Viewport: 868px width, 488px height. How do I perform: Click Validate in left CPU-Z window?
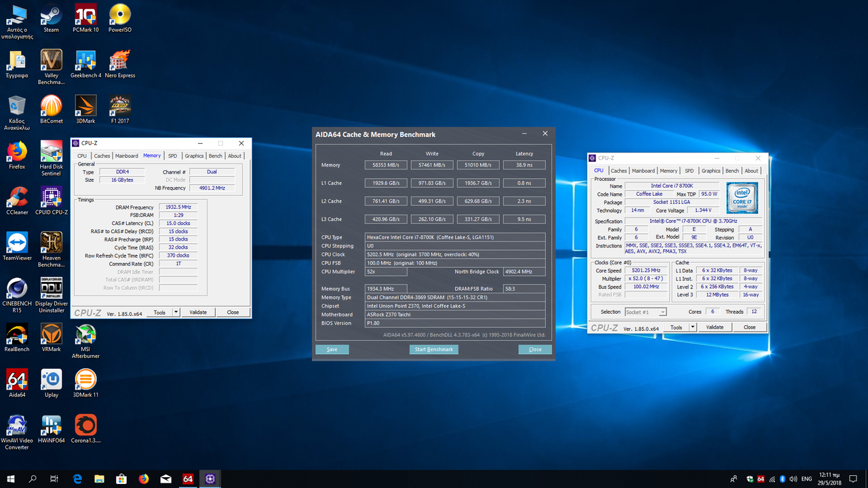[x=198, y=312]
